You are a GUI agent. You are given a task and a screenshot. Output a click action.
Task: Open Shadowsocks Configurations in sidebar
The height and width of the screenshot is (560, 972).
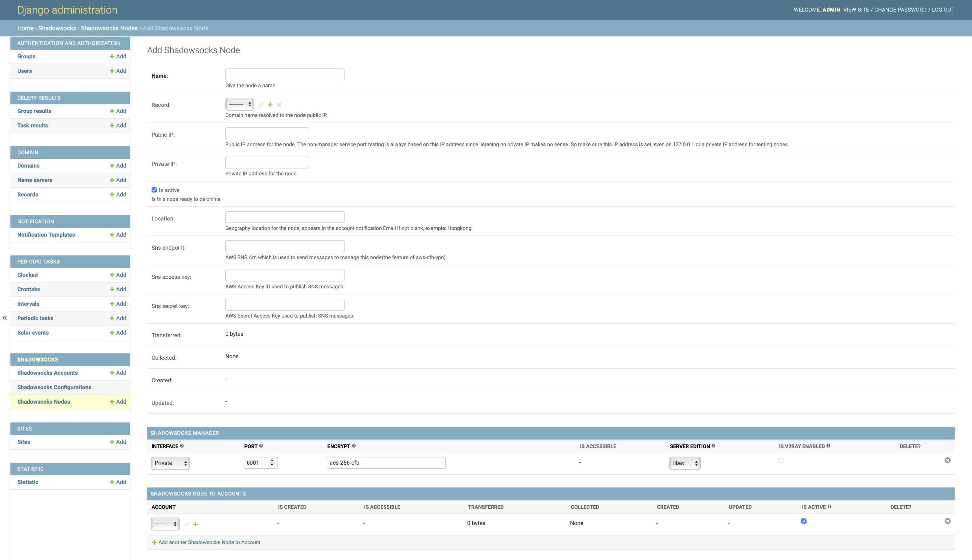coord(54,387)
